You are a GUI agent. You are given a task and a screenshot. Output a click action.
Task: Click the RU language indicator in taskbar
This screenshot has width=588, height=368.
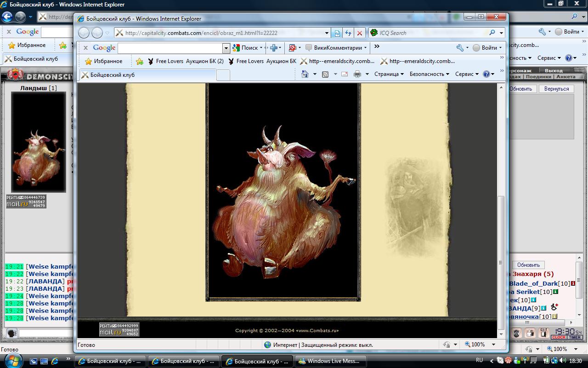tap(479, 360)
